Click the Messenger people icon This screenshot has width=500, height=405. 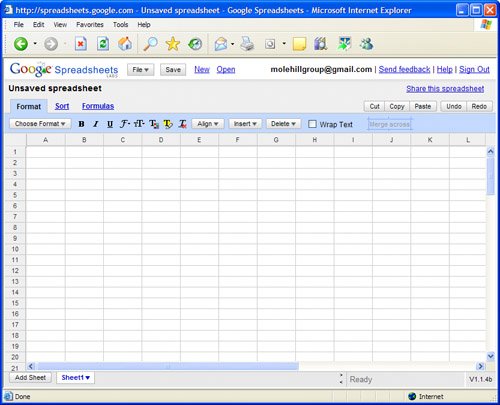[366, 44]
